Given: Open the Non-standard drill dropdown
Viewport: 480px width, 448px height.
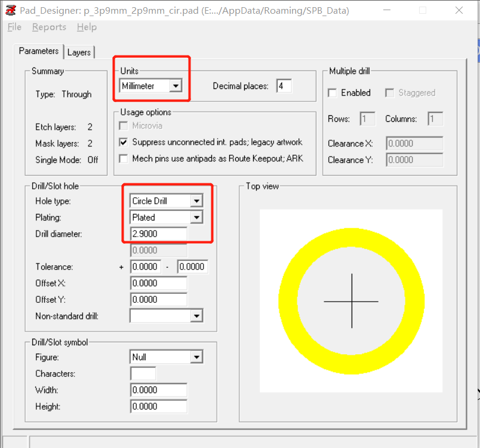Looking at the screenshot, I should click(x=166, y=316).
